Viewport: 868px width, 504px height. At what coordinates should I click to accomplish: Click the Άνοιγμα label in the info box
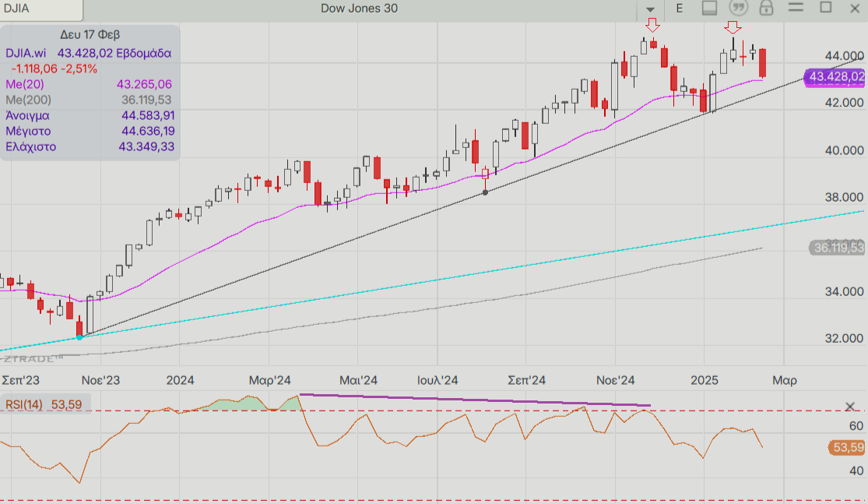[x=28, y=116]
